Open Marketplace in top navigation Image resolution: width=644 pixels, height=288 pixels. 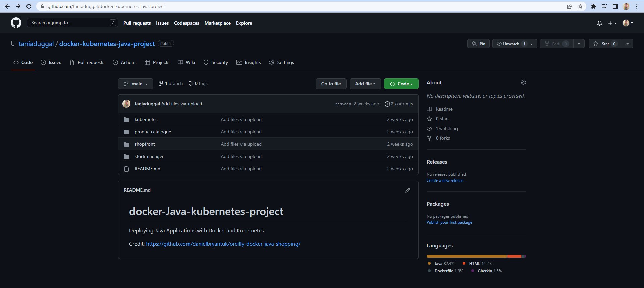(218, 23)
